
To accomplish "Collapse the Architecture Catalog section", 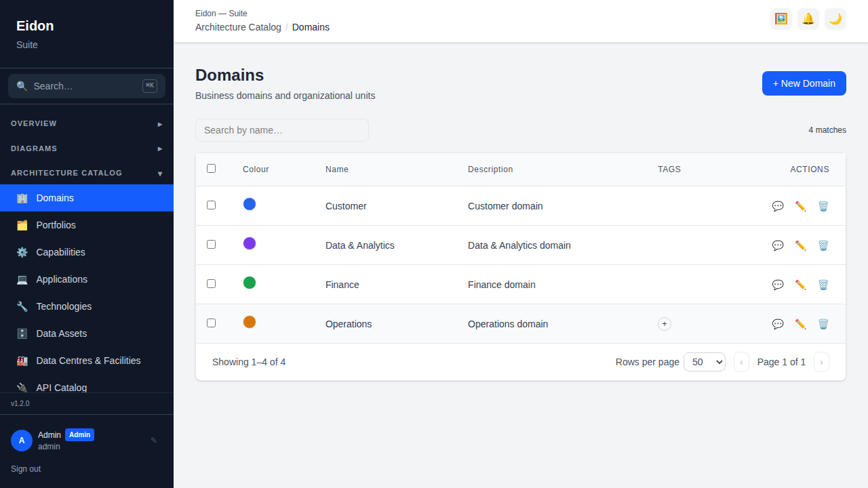I will click(87, 174).
